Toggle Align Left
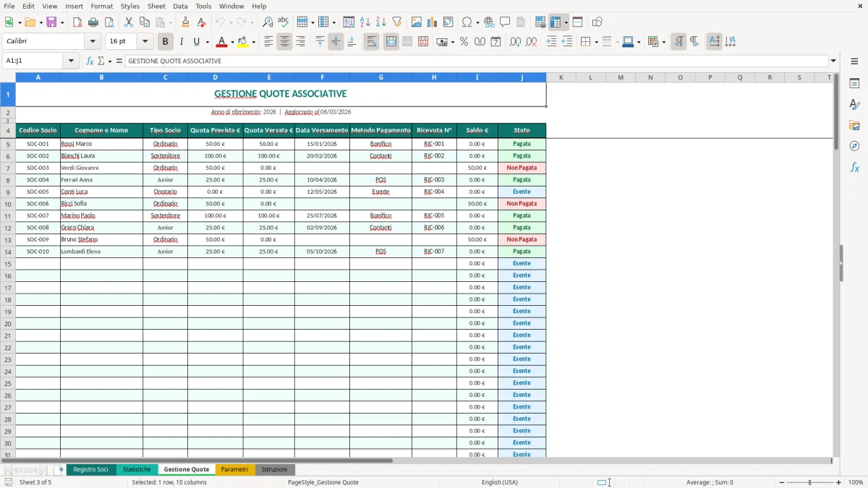The width and height of the screenshot is (868, 488). (268, 42)
